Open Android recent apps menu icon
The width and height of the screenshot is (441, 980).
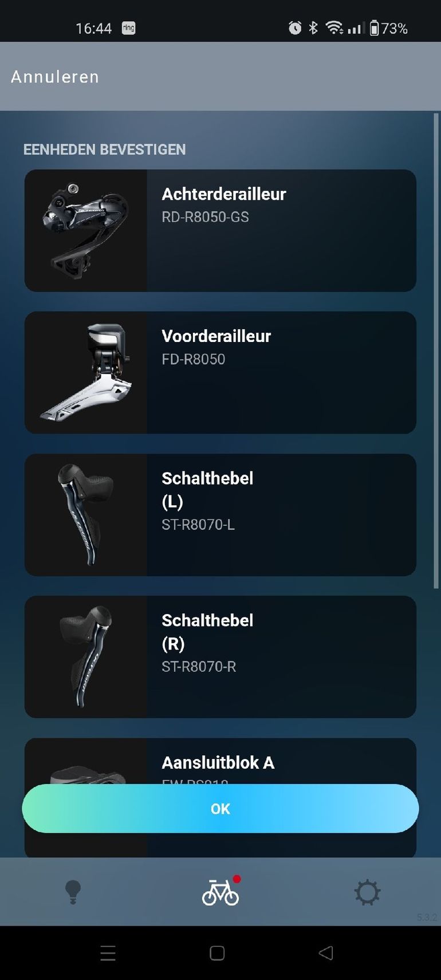[x=108, y=953]
